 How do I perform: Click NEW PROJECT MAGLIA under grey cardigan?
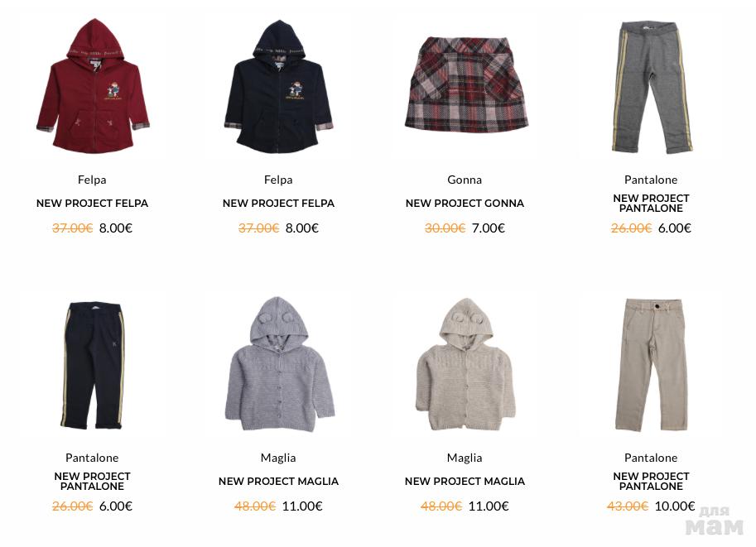[x=278, y=482]
